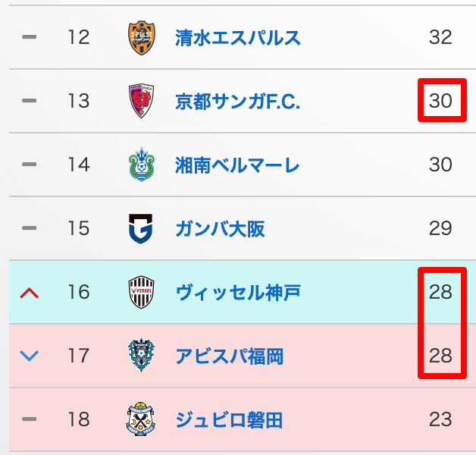476x455 pixels.
Task: Click the Kyoto Sanga F.C. crest
Action: click(x=142, y=101)
